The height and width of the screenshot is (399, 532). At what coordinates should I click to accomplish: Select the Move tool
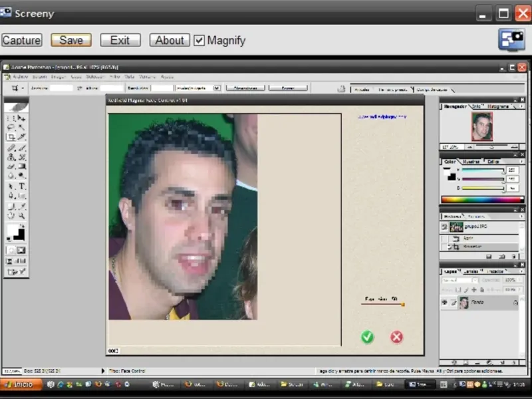tap(21, 118)
